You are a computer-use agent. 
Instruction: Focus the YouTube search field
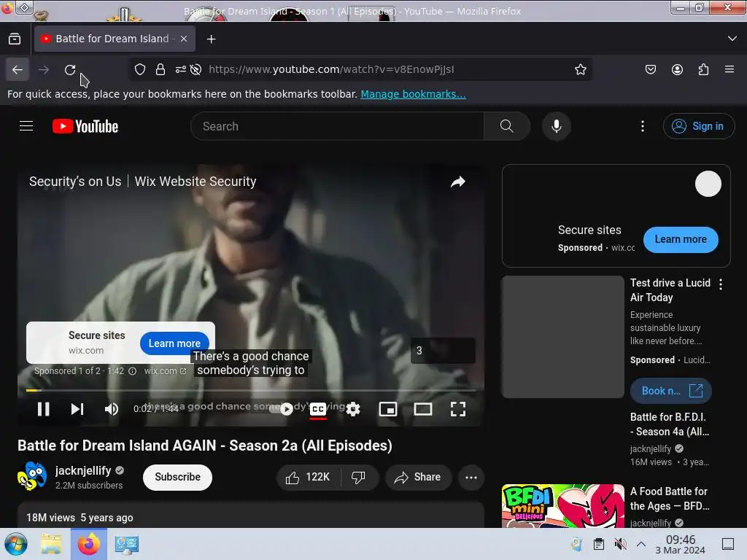337,126
